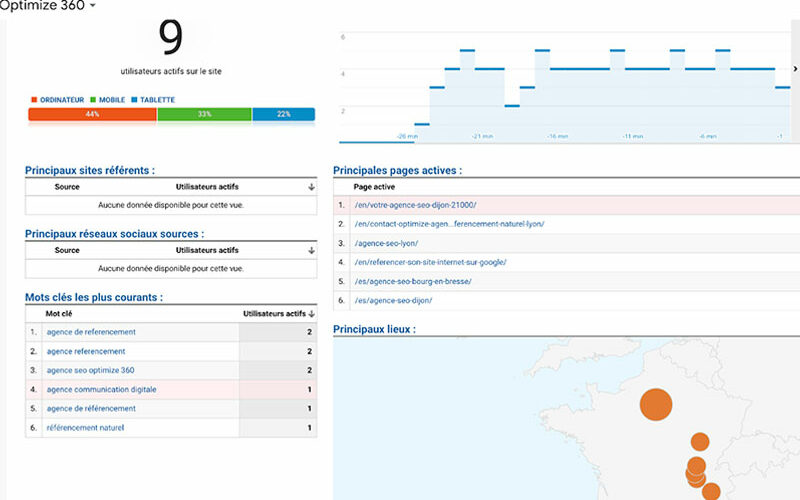The image size is (800, 500).
Task: Click the largest orange bubble on the map
Action: click(x=656, y=403)
